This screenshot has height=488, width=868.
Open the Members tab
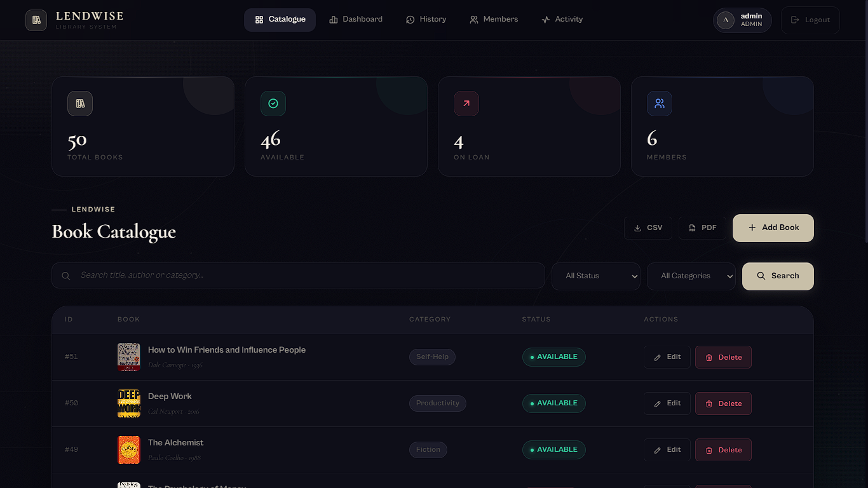pyautogui.click(x=494, y=20)
